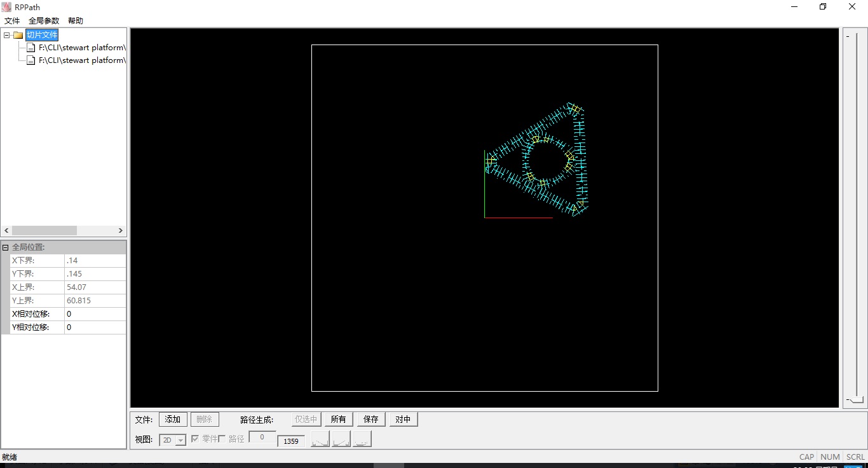Screen dimensions: 868x468
Task: Open the 帮助 menu
Action: pos(76,21)
